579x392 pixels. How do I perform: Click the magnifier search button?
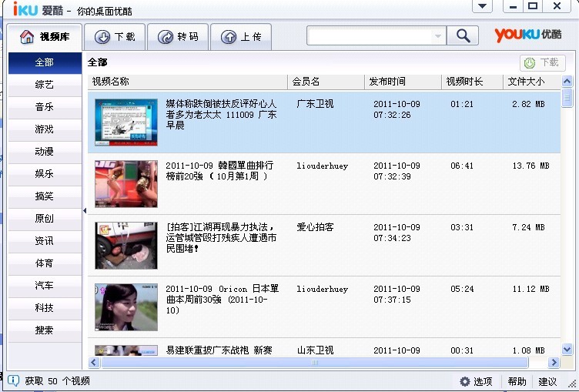click(x=463, y=35)
